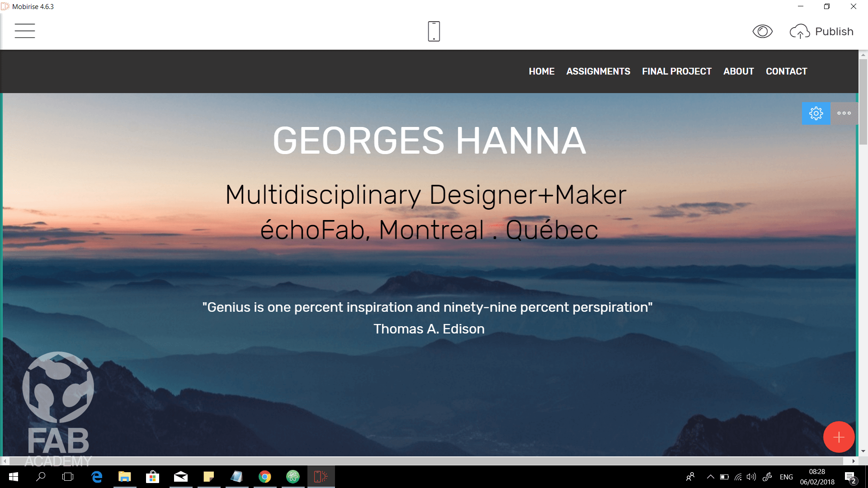Viewport: 868px width, 488px height.
Task: Switch to mobile phone view
Action: click(x=434, y=31)
